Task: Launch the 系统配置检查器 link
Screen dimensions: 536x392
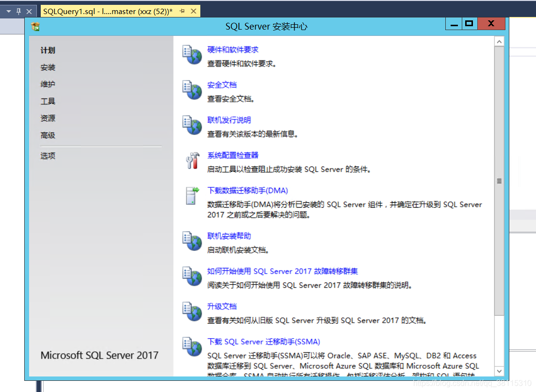Action: [x=233, y=155]
